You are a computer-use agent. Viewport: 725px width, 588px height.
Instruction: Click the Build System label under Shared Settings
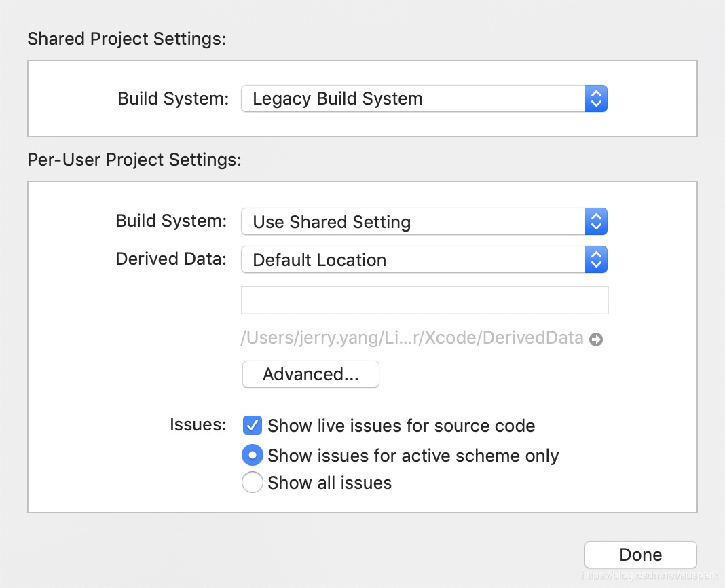[173, 98]
